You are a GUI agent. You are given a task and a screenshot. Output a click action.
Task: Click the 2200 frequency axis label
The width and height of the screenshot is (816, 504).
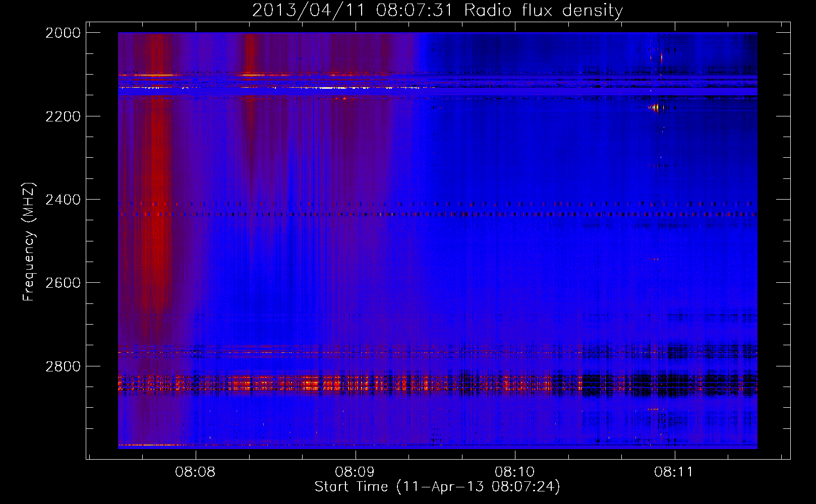click(x=63, y=116)
